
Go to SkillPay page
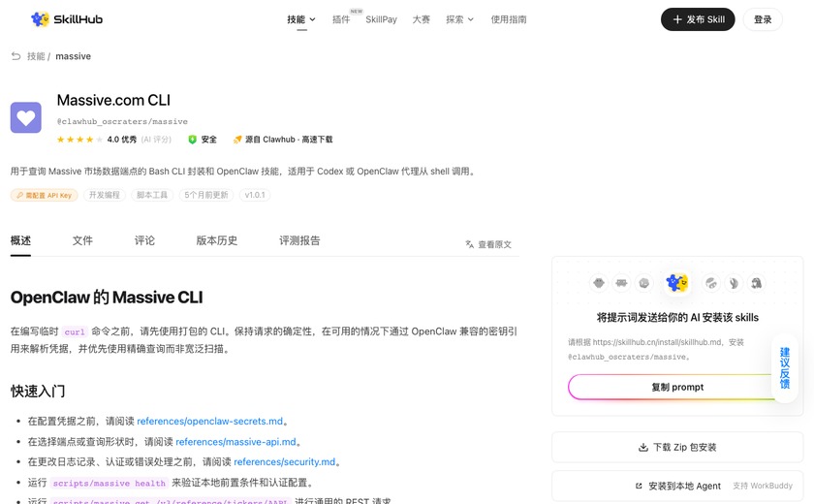click(381, 19)
